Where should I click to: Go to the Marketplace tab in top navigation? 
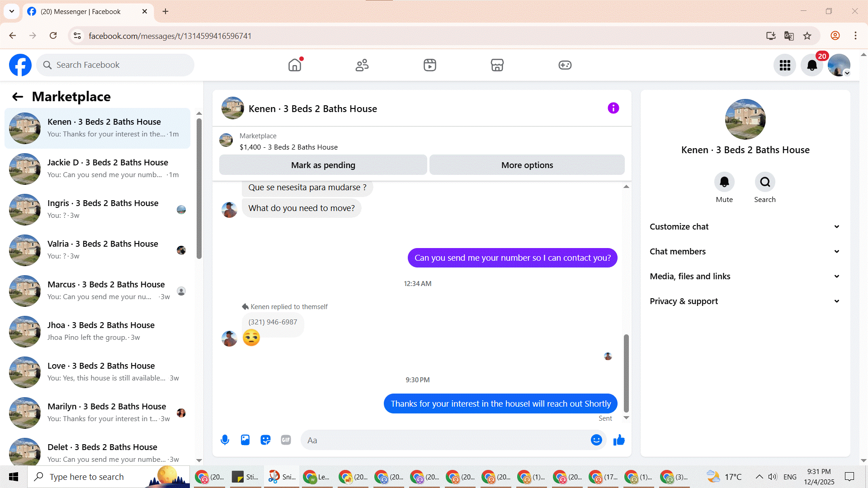pos(497,65)
